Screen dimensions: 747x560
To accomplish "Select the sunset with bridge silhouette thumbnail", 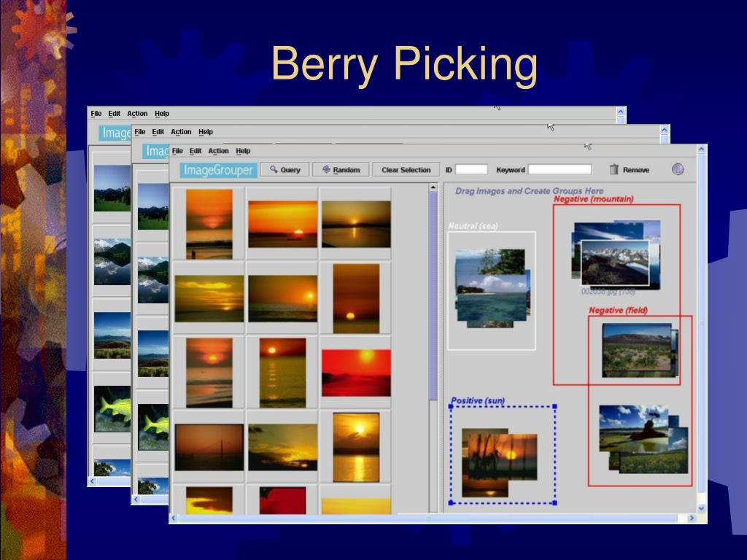I will click(209, 447).
